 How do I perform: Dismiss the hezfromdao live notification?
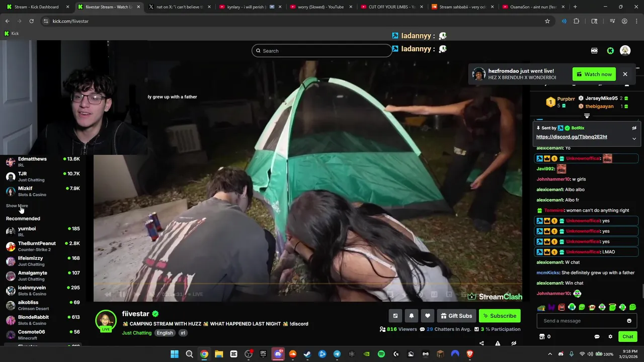(625, 74)
